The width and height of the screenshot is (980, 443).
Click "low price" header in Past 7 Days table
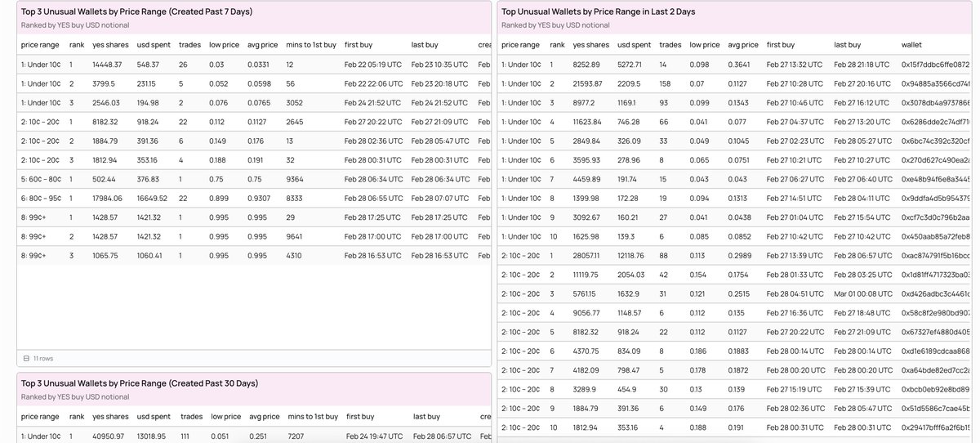pos(224,44)
